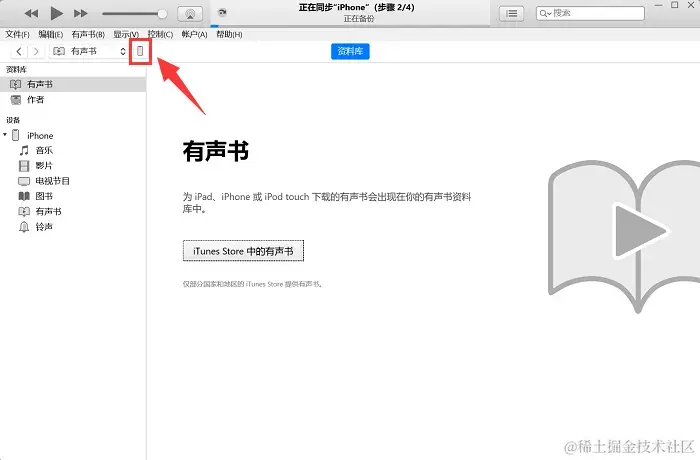The image size is (700, 460).
Task: Click the fast-forward next track button
Action: tap(81, 13)
